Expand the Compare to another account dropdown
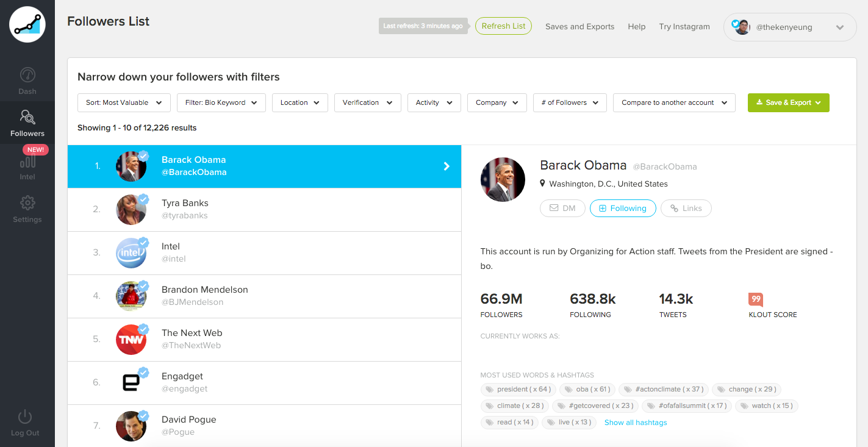 click(674, 102)
